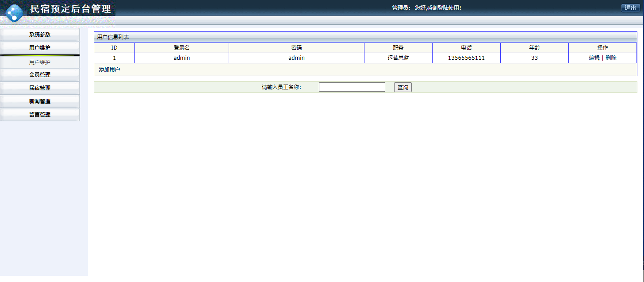Screen dimensions: 644x282
Task: Open the 用户维护 menu section
Action: 40,48
